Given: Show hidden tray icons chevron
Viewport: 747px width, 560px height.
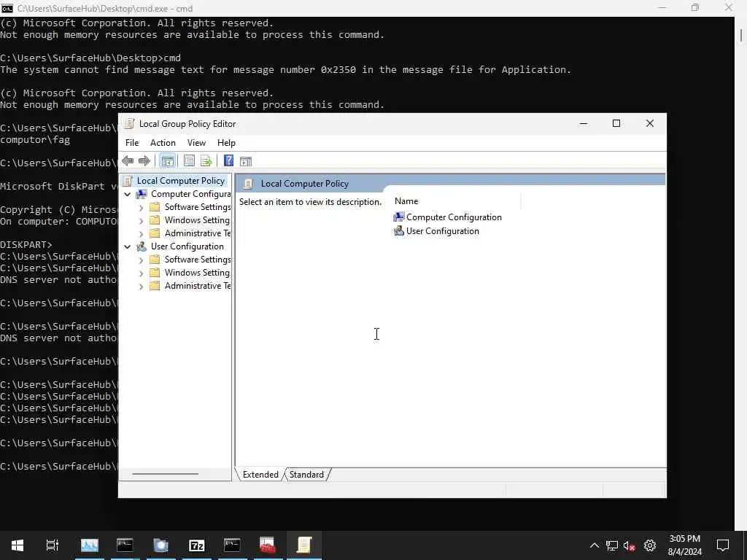Looking at the screenshot, I should coord(594,545).
